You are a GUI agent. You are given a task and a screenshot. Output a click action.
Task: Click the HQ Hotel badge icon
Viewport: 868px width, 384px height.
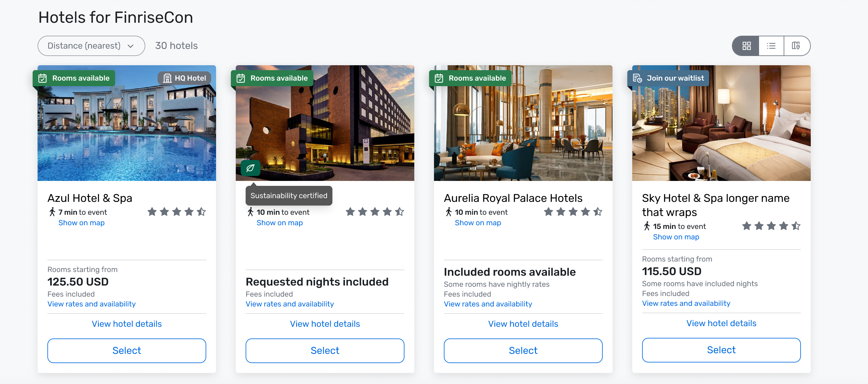click(167, 78)
